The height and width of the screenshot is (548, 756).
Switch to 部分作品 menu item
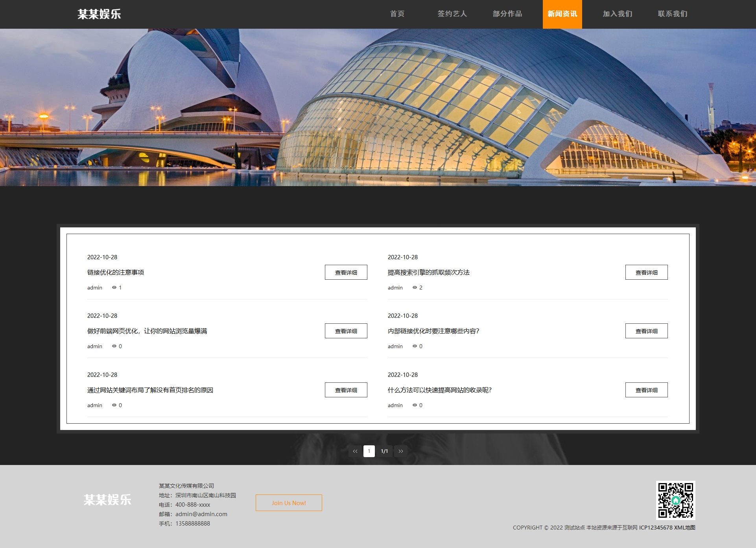tap(507, 14)
